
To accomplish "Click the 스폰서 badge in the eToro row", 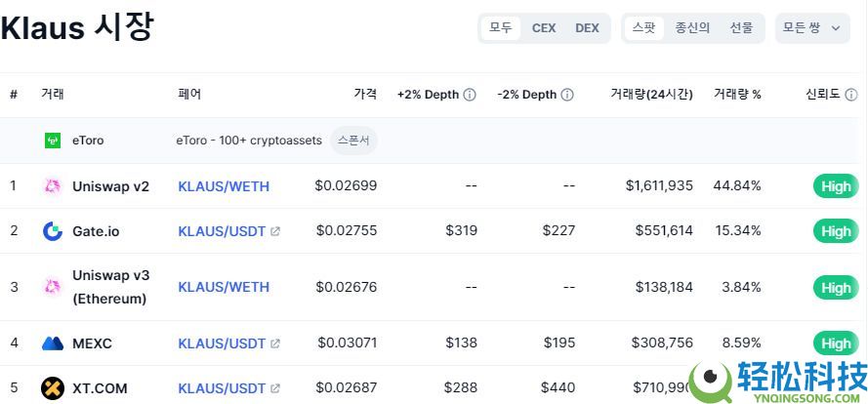I will pos(353,141).
